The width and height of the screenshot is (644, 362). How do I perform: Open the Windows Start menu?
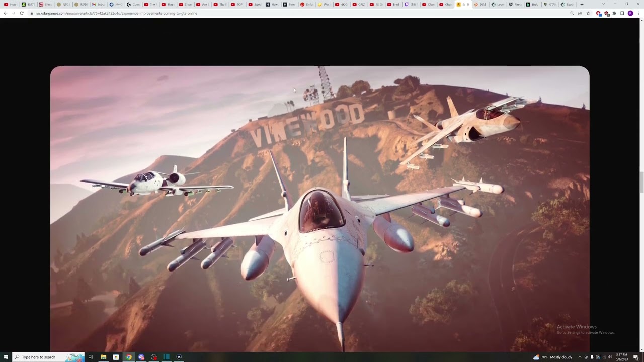tap(6, 357)
